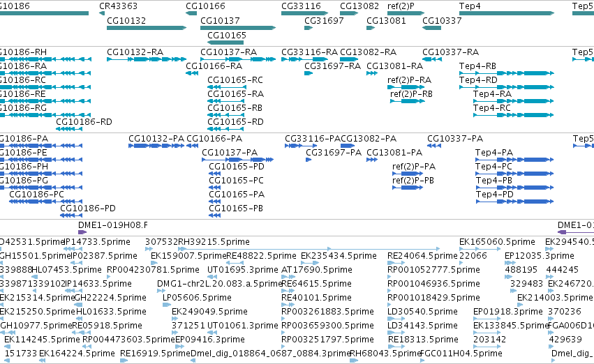Image resolution: width=594 pixels, height=364 pixels.
Task: Click EST EK165060.5prime label
Action: tap(497, 242)
